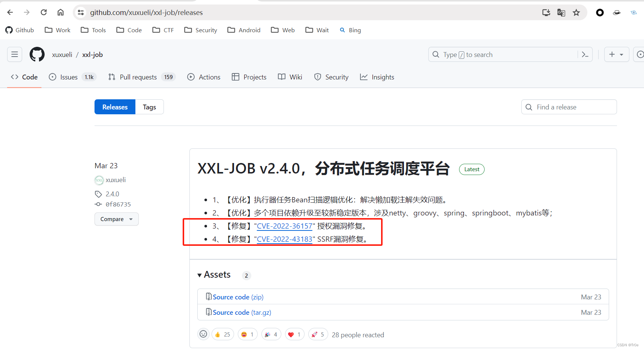The width and height of the screenshot is (644, 350).
Task: View site information icon in address bar
Action: [81, 13]
